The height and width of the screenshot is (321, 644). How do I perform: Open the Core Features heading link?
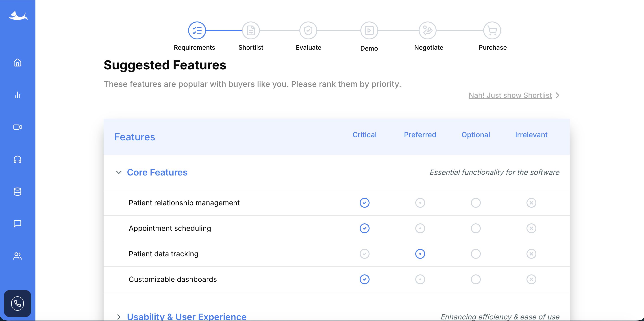click(157, 172)
